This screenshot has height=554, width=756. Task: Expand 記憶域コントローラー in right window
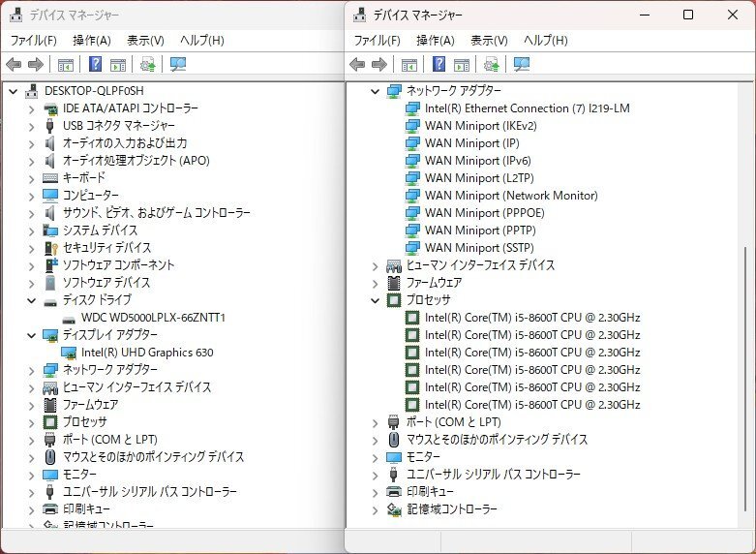pos(376,509)
